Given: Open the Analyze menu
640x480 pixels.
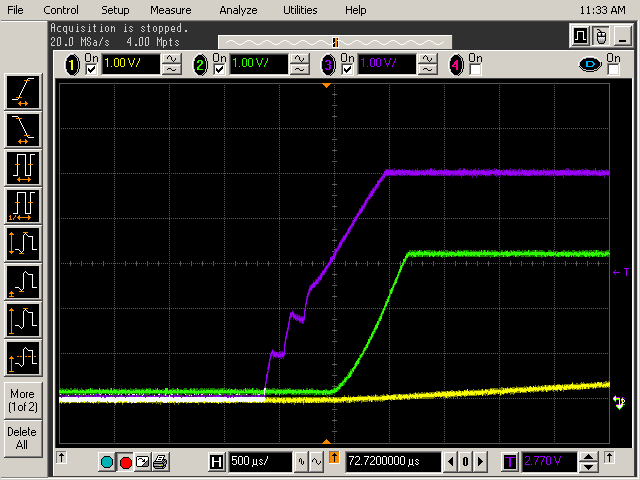Looking at the screenshot, I should coord(238,10).
